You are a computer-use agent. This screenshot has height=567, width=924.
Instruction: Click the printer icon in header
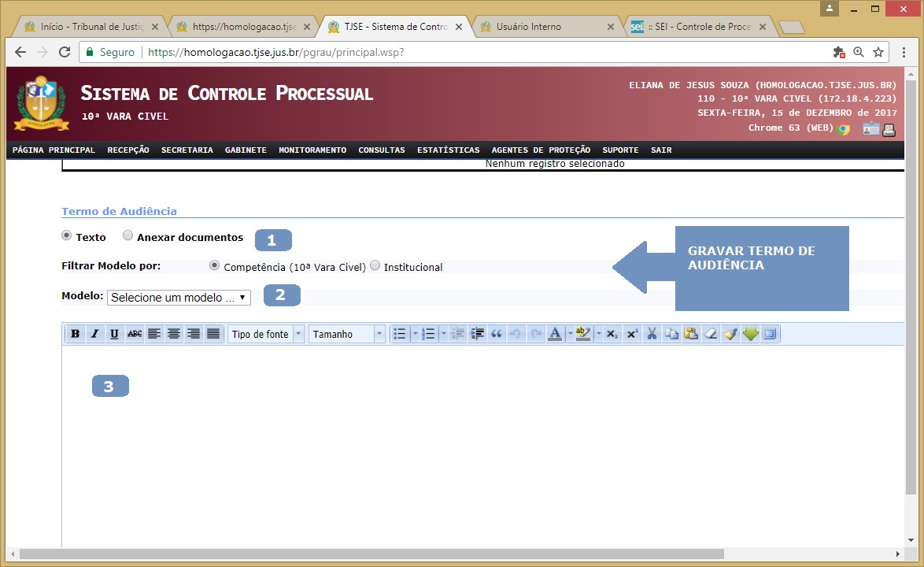tap(889, 130)
